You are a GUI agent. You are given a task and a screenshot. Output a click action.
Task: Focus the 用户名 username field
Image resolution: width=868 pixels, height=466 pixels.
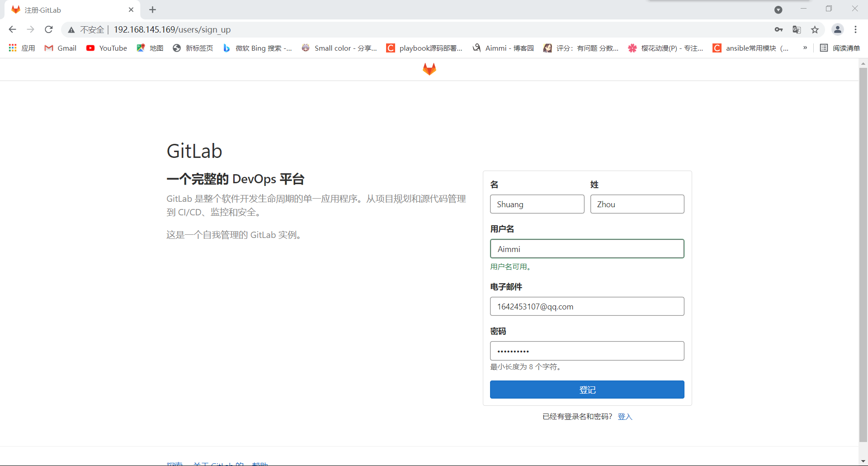point(587,249)
